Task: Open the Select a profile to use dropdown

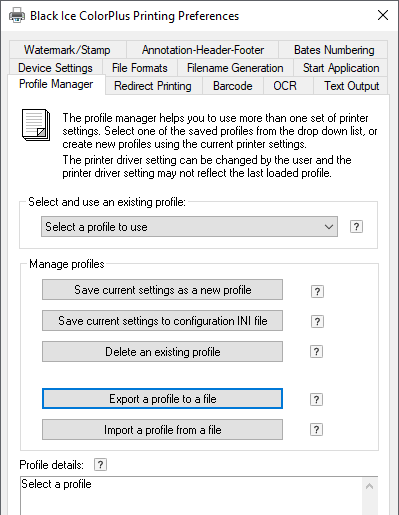Action: [x=189, y=227]
